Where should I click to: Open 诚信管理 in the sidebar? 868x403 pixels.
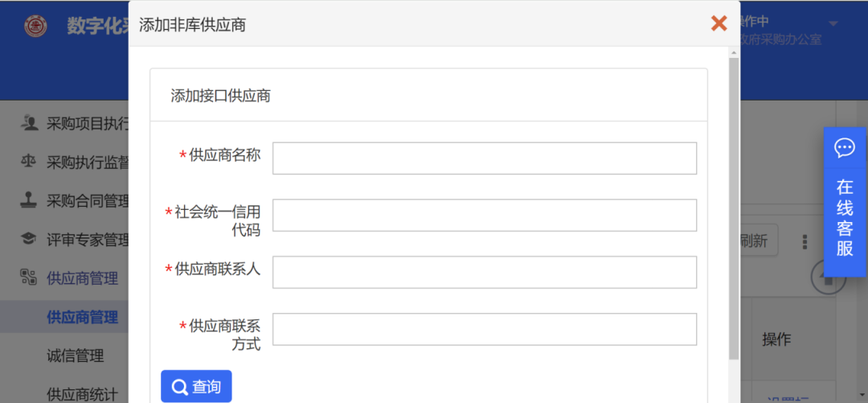[76, 356]
